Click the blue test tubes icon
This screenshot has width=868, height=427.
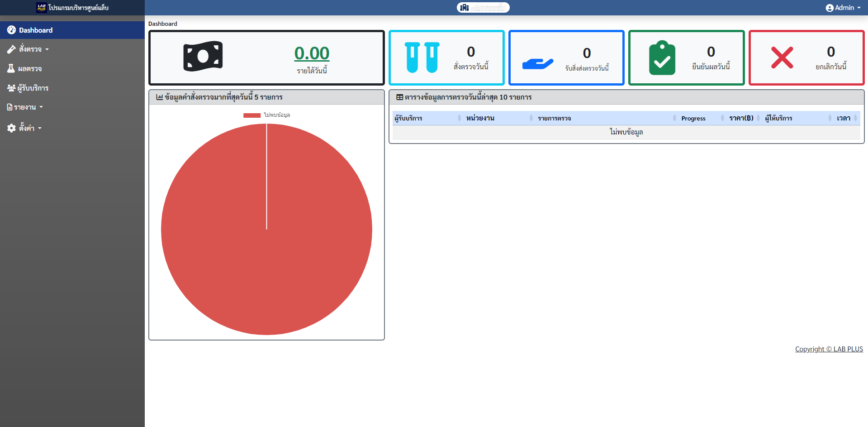click(422, 58)
